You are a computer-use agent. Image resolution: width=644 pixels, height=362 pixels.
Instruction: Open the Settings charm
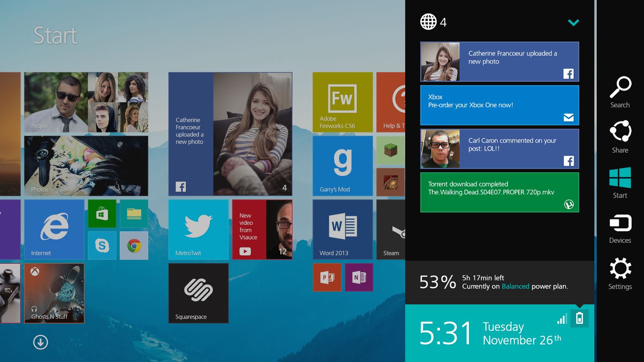[620, 274]
